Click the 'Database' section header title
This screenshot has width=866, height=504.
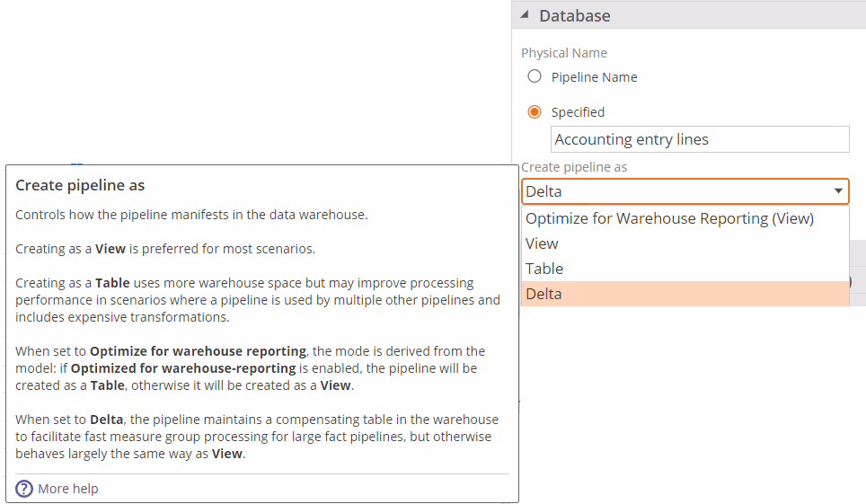coord(575,16)
